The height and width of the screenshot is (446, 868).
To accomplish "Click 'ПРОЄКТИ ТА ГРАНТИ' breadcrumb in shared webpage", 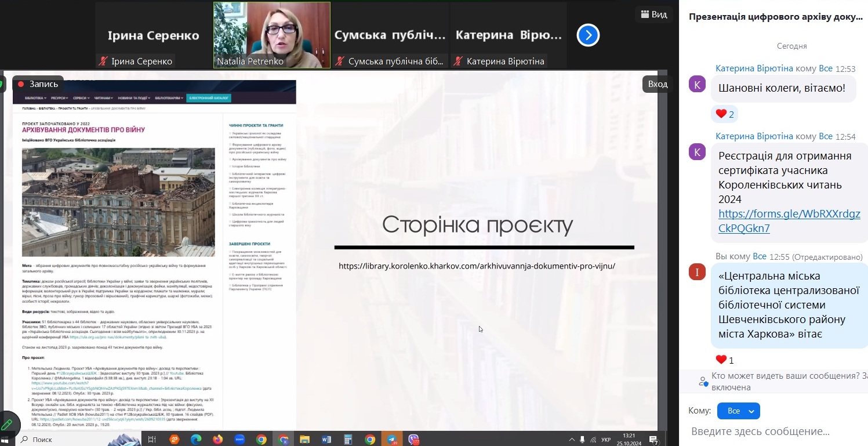I will 74,108.
